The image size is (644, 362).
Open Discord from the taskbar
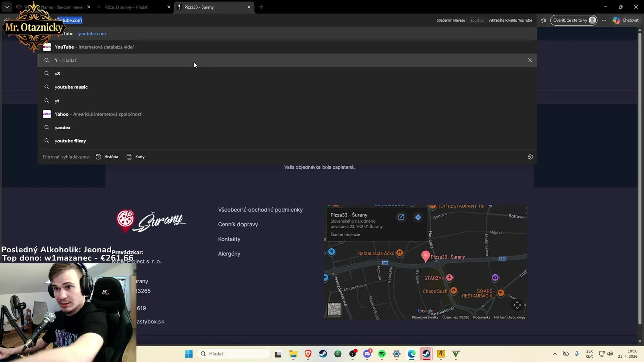tap(367, 354)
